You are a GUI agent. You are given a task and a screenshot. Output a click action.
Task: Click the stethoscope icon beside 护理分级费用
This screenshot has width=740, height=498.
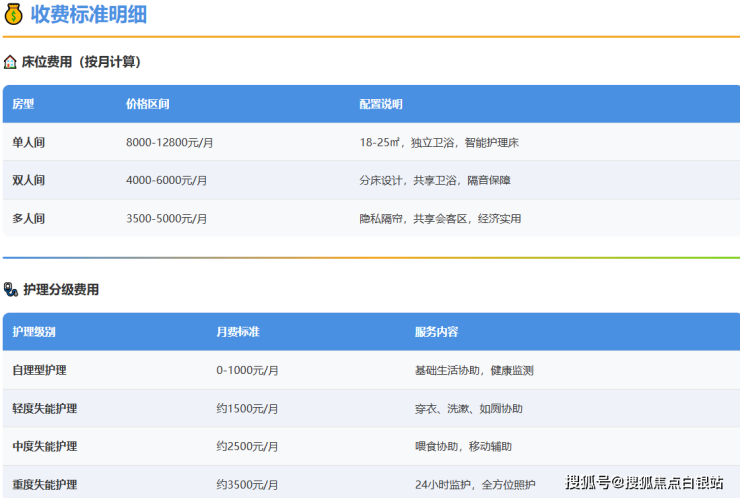(x=10, y=289)
